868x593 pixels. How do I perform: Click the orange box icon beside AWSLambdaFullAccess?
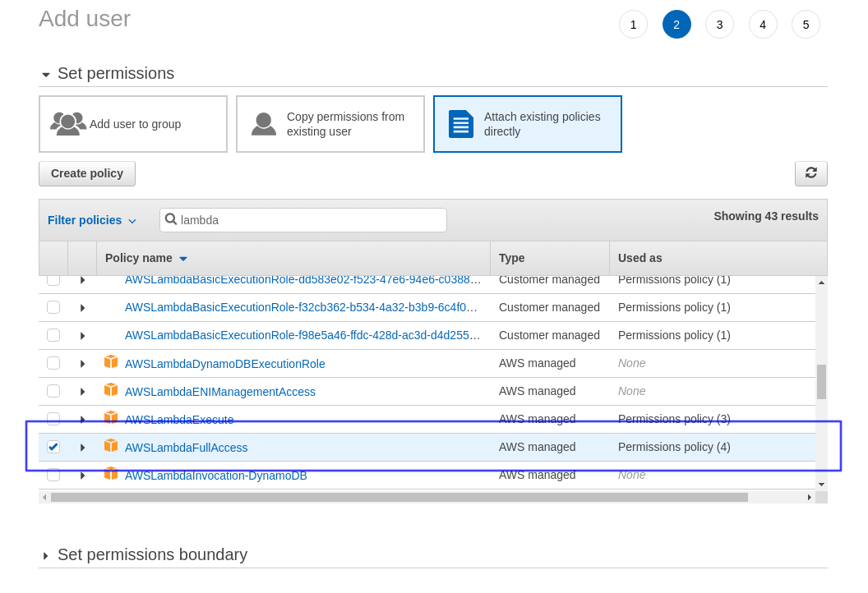pos(111,445)
